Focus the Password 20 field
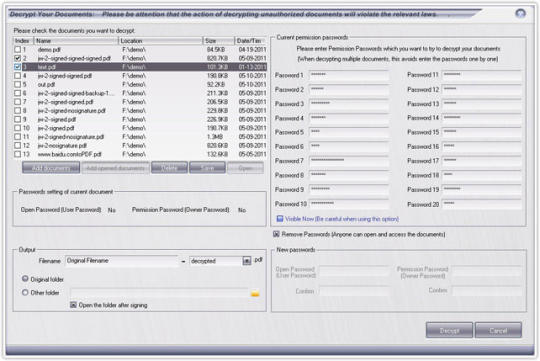This screenshot has width=540, height=361. (482, 204)
